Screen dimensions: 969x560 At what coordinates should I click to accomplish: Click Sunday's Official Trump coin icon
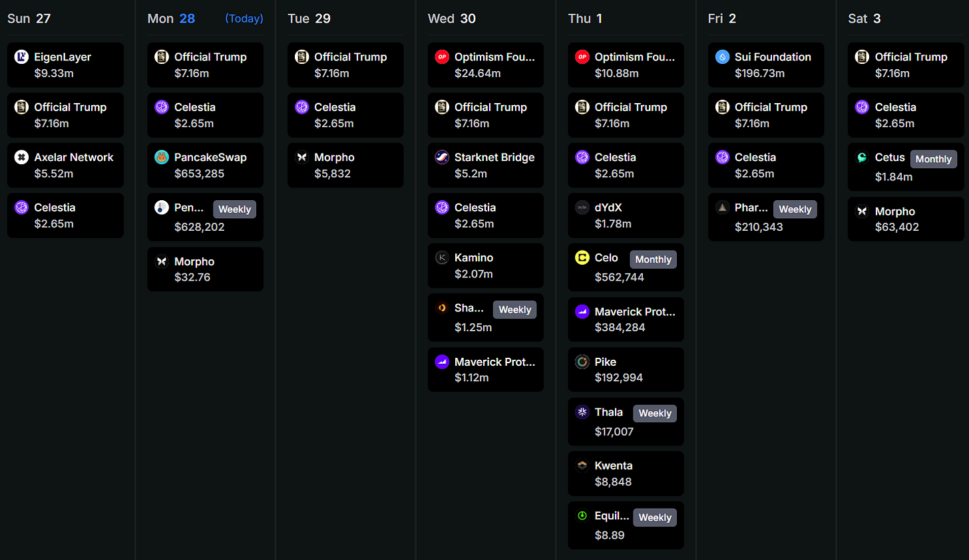pos(21,106)
